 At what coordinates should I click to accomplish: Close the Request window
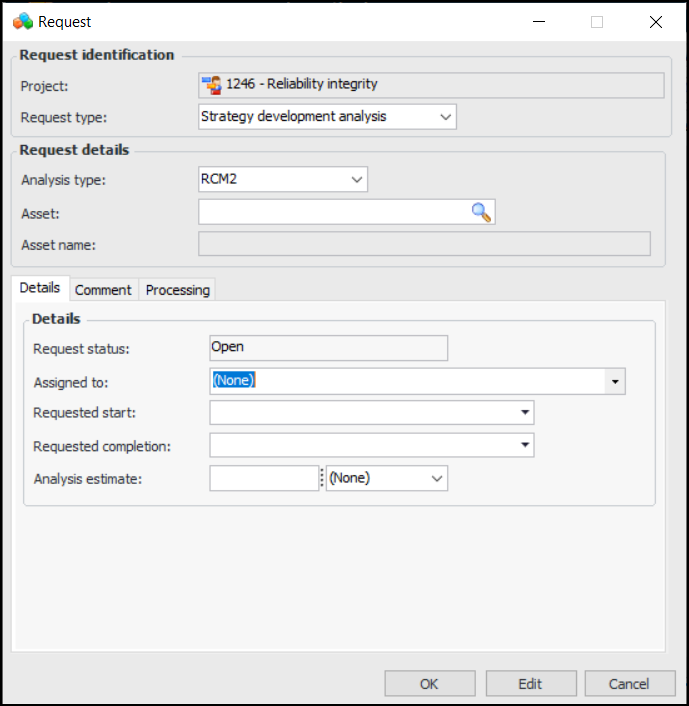(x=655, y=21)
